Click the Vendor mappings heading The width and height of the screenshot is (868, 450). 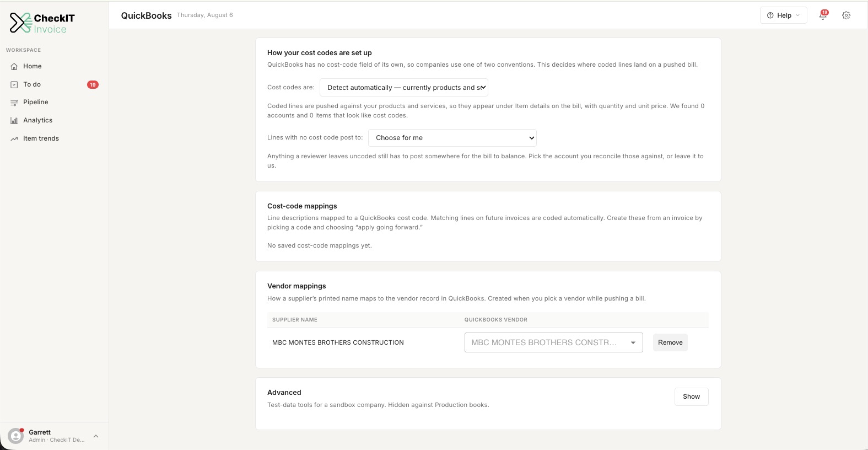point(296,286)
